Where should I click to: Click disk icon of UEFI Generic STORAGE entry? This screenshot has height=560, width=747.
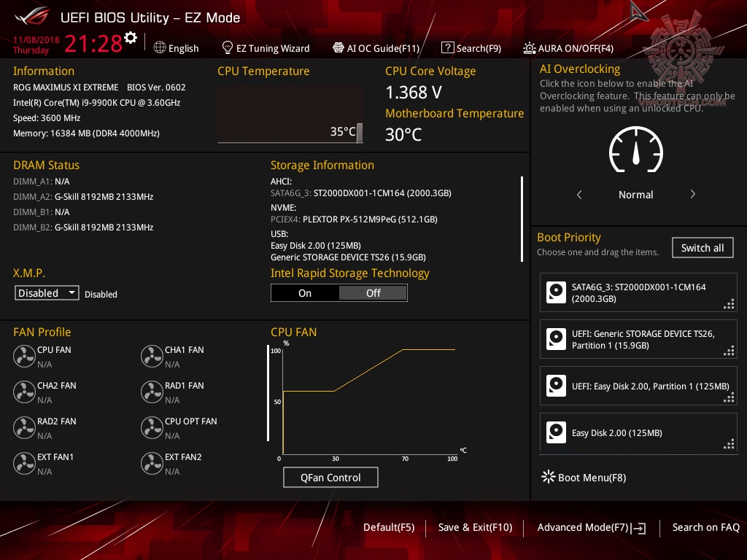[556, 339]
